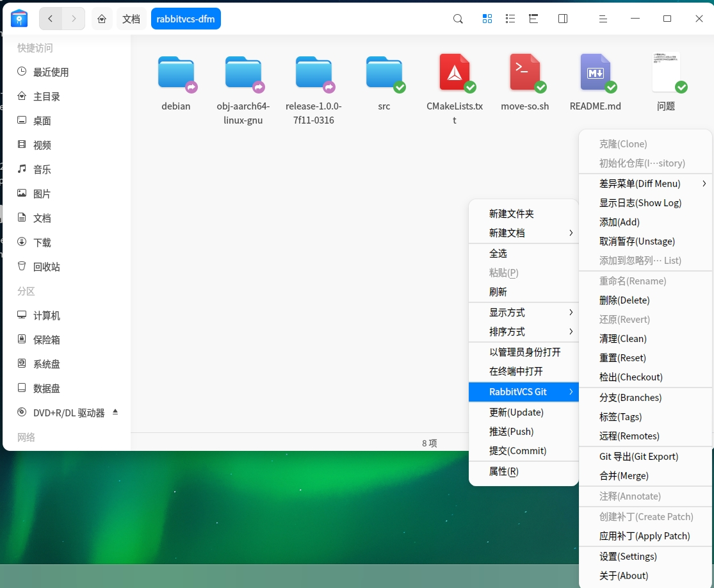Viewport: 714px width, 588px height.
Task: Switch to tree view icon
Action: pos(533,19)
